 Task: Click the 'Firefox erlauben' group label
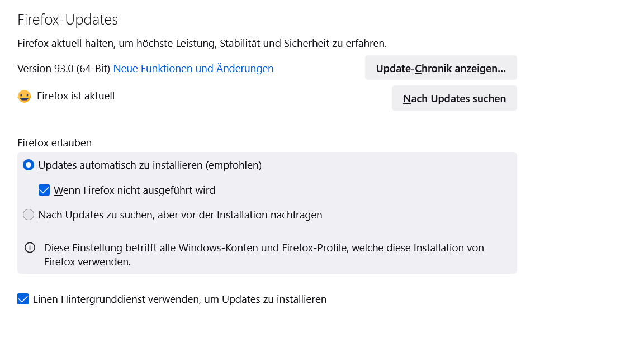[54, 143]
